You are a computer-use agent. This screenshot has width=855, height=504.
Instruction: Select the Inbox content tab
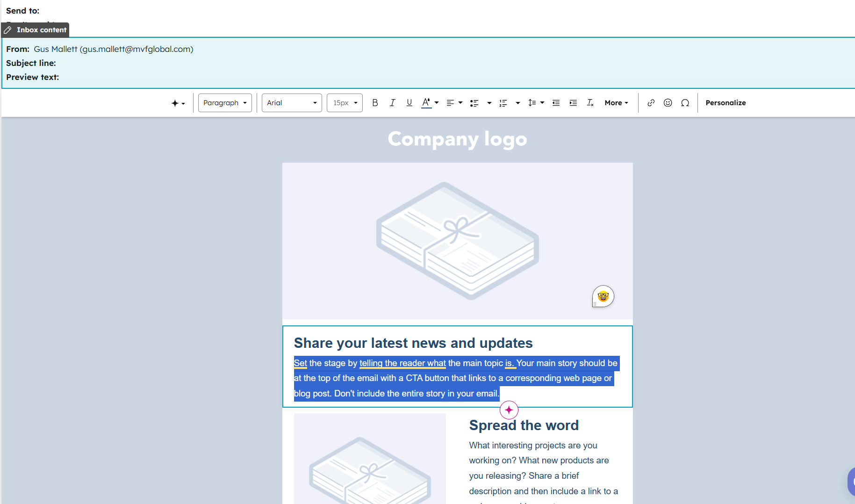click(x=35, y=29)
